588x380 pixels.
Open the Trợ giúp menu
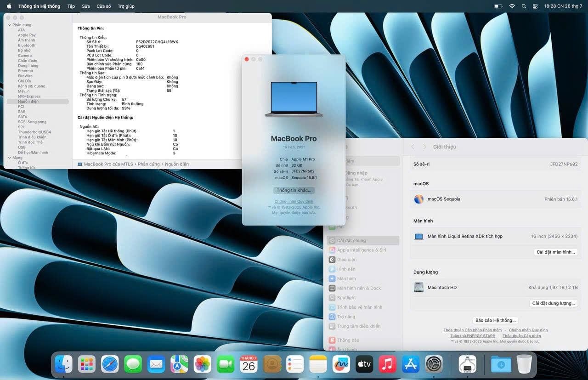(x=126, y=6)
